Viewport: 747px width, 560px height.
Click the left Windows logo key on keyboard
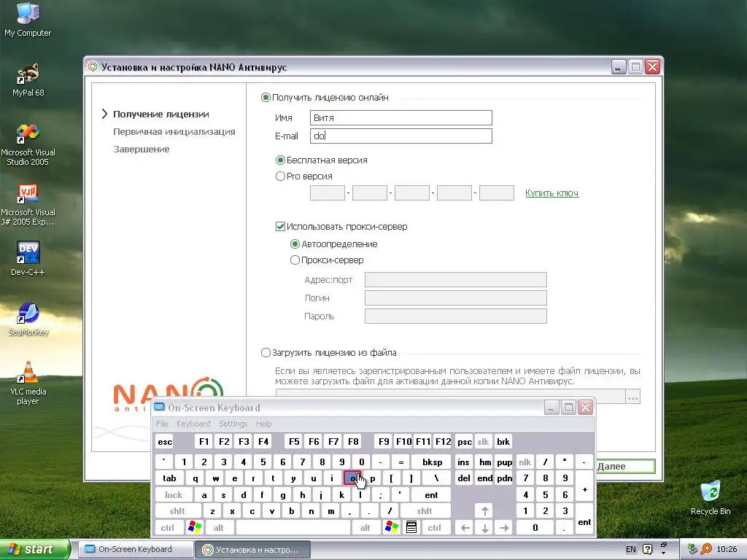click(195, 527)
